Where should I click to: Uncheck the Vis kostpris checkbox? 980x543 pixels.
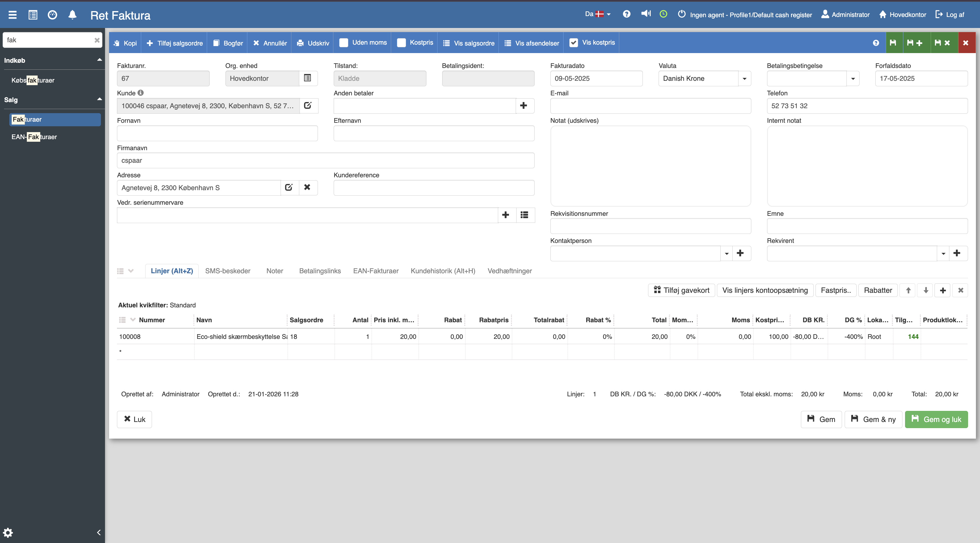[x=573, y=43]
